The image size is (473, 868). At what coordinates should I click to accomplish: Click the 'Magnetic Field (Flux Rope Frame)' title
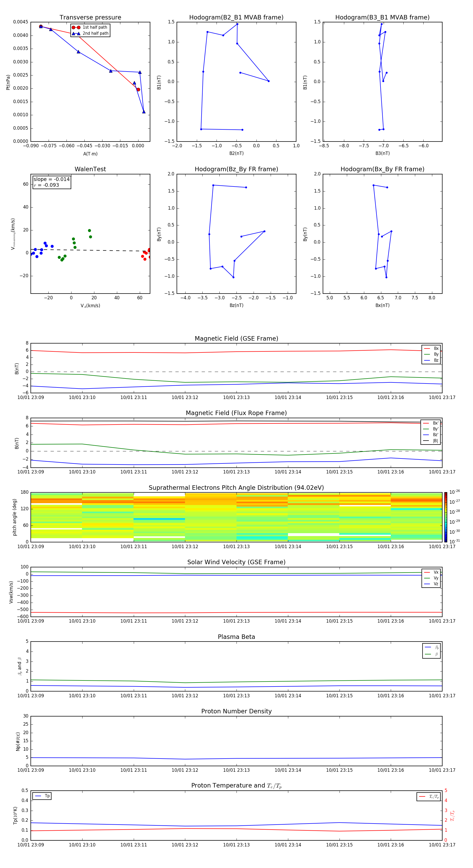(x=236, y=413)
